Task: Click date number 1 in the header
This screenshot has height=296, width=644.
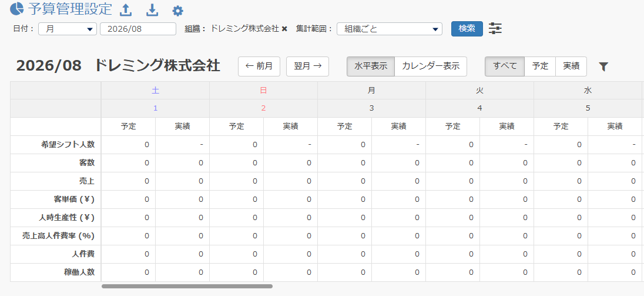Action: (155, 108)
